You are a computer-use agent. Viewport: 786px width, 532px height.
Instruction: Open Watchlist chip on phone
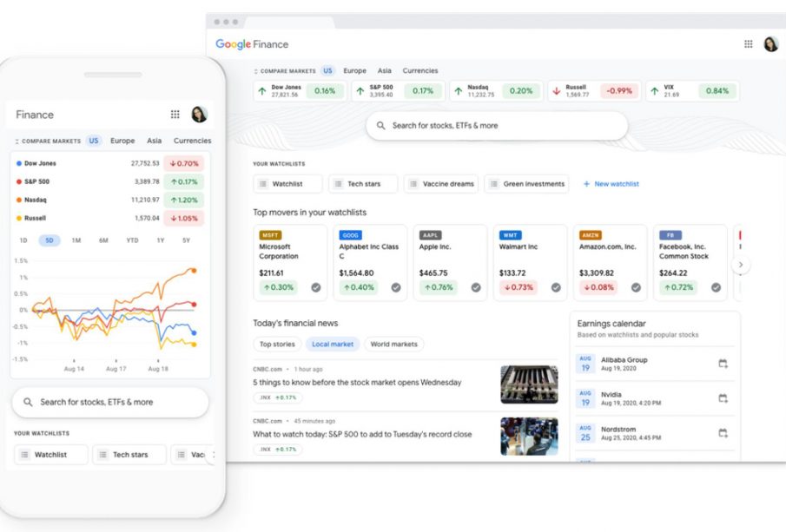[x=50, y=455]
